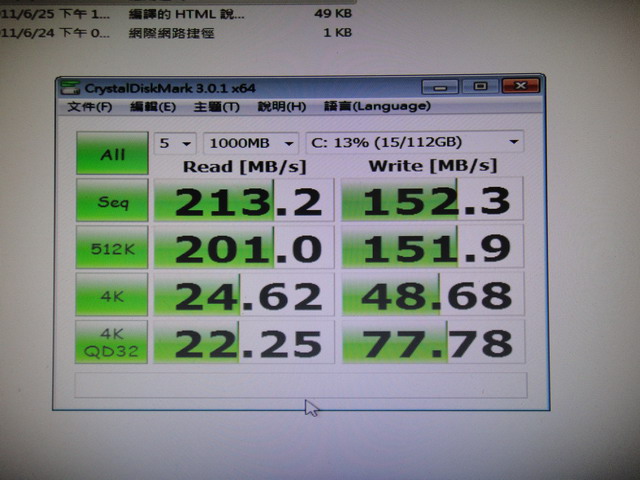Viewport: 640px width, 480px height.
Task: Expand the 1000MB test size dropdown
Action: click(251, 143)
